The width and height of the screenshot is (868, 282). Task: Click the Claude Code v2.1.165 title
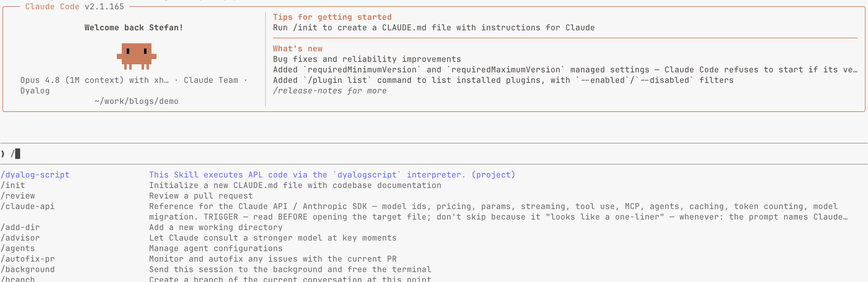pyautogui.click(x=75, y=6)
